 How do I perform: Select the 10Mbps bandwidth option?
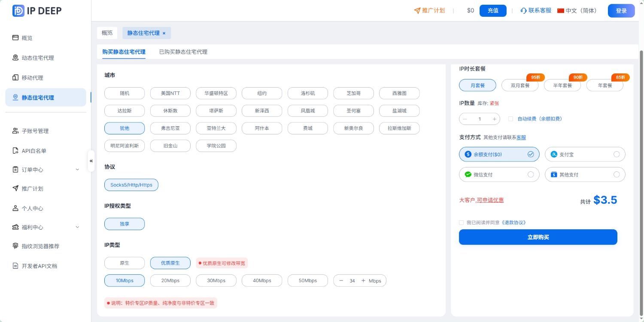125,281
